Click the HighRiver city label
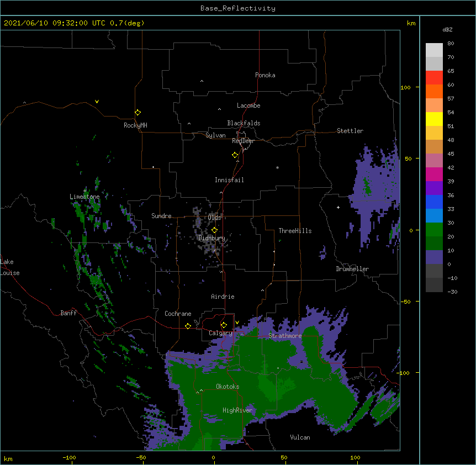 click(x=237, y=410)
